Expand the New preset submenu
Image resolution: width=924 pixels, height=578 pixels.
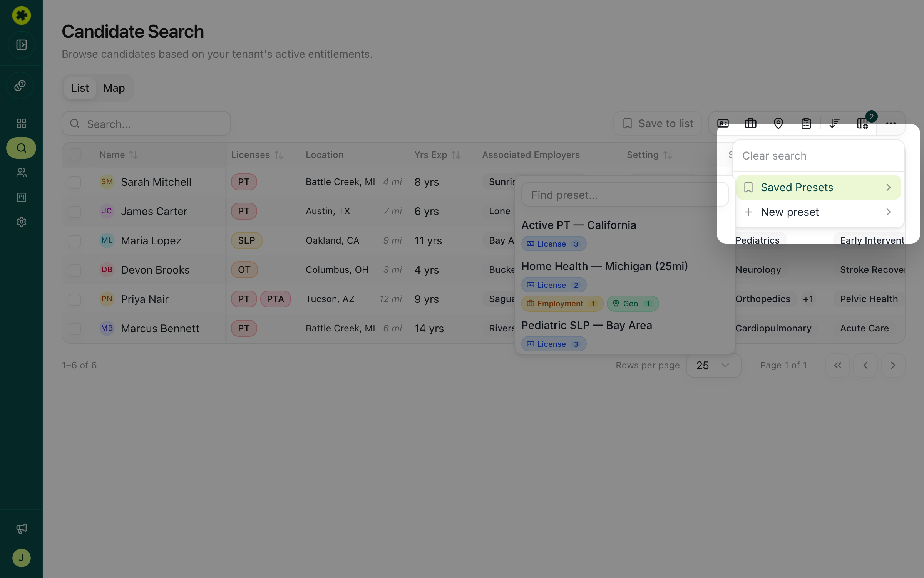[x=819, y=212]
